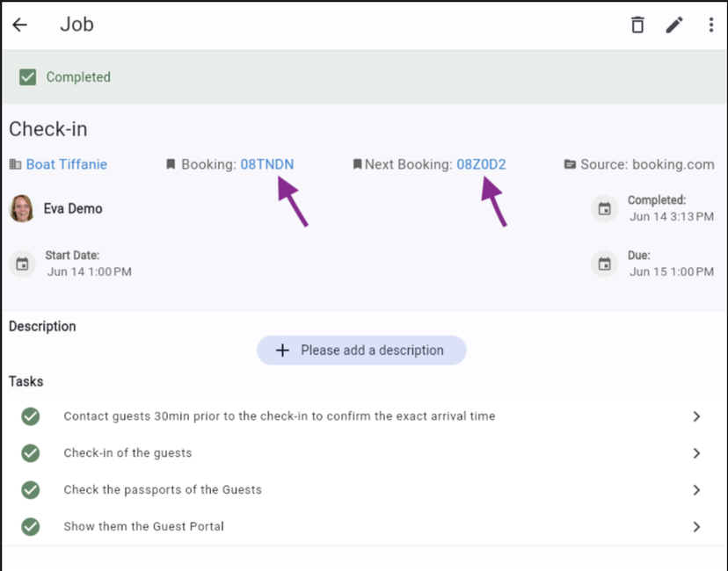The height and width of the screenshot is (571, 728).
Task: Click Please add a description button
Action: (361, 351)
